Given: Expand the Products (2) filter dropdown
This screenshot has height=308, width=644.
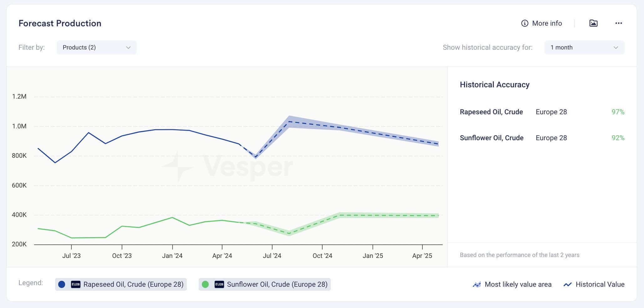Looking at the screenshot, I should tap(96, 47).
